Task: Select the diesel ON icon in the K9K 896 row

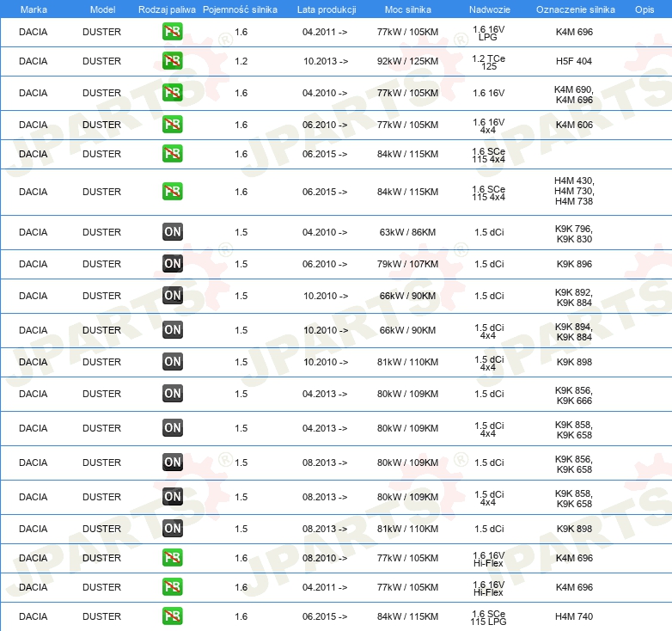Action: click(173, 264)
